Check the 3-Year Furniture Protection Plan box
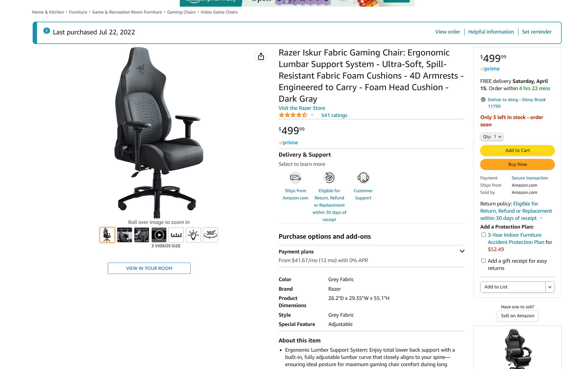This screenshot has height=369, width=588. click(x=483, y=235)
